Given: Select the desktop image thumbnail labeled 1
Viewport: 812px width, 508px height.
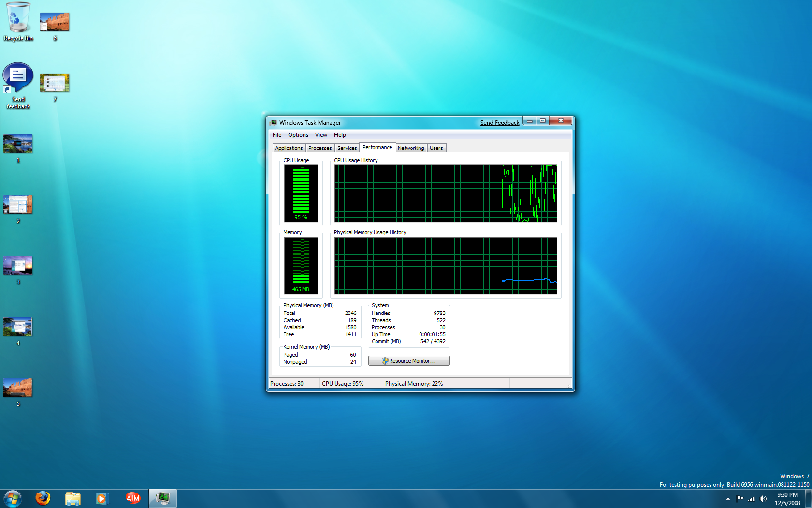Looking at the screenshot, I should coord(18,144).
